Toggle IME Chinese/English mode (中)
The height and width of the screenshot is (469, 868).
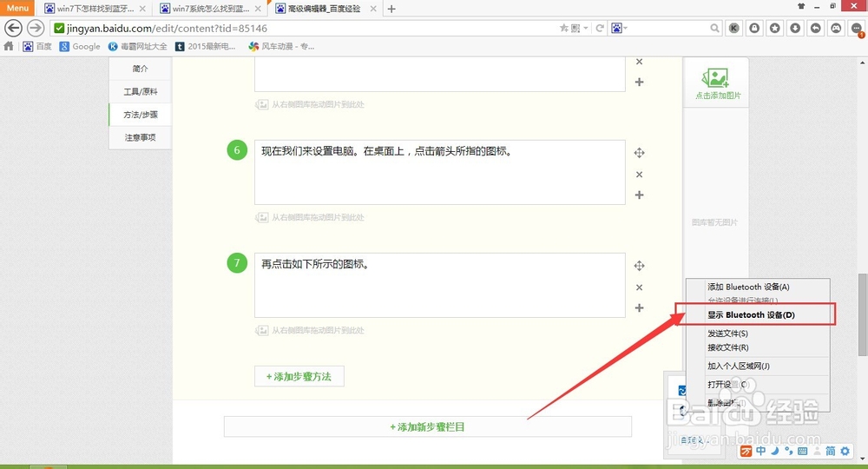click(761, 452)
